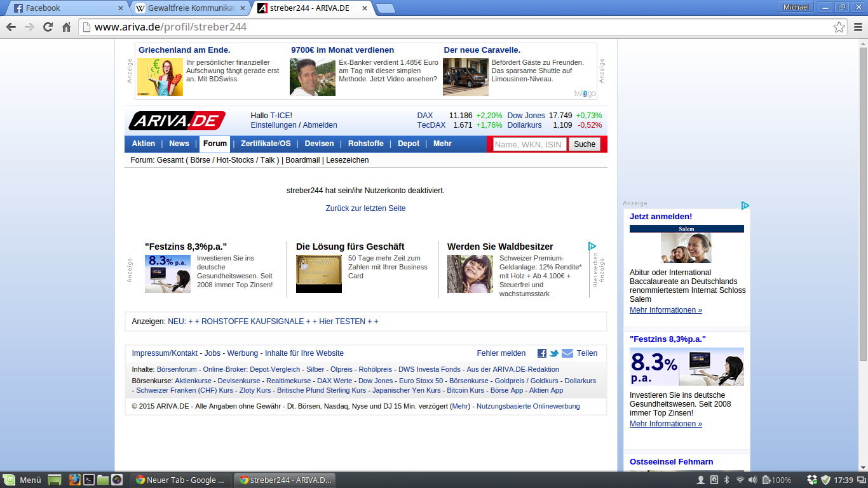This screenshot has width=868, height=488.
Task: Open the terminal from the taskbar
Action: (x=89, y=480)
